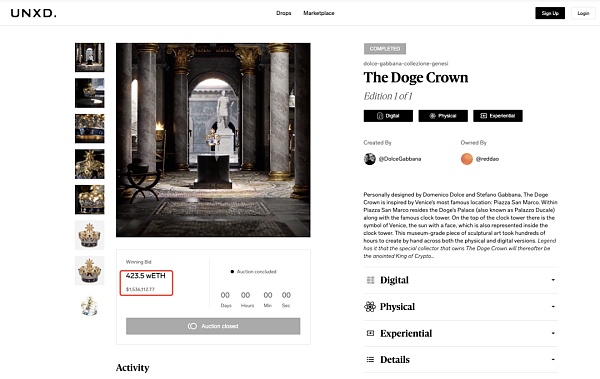Screen dimensions: 600x379
Task: Select the first palace hall thumbnail
Action: [90, 57]
